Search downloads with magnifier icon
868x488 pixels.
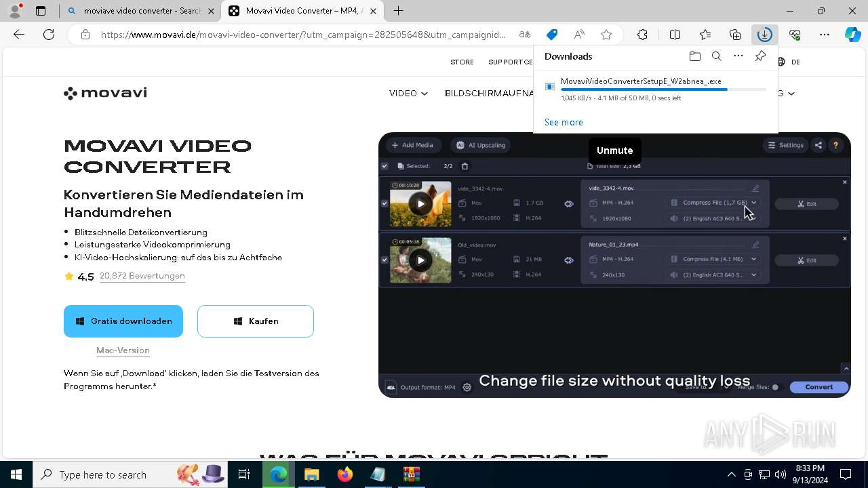716,56
